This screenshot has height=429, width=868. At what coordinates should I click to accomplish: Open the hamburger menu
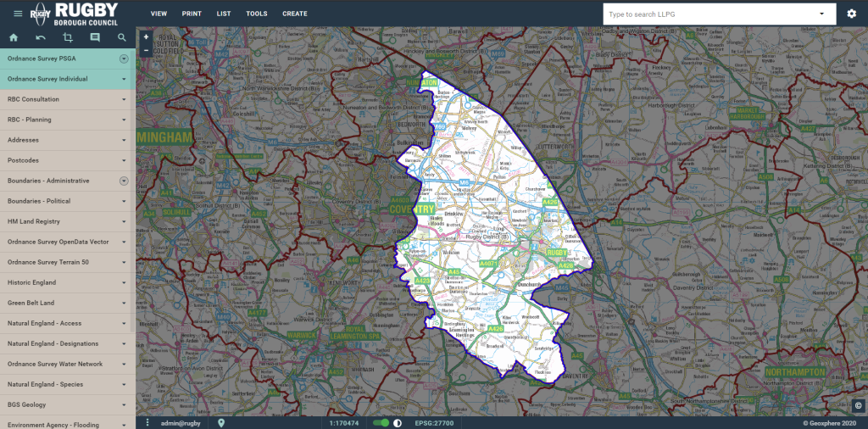coord(19,14)
